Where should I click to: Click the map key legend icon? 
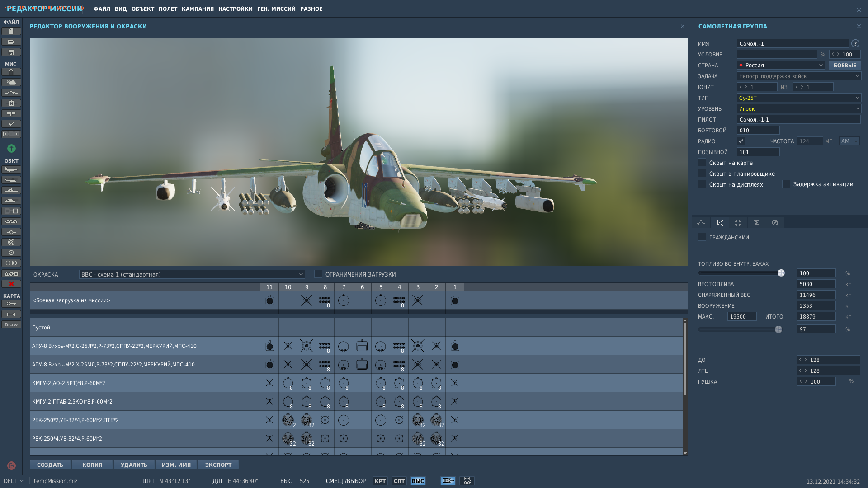11,304
